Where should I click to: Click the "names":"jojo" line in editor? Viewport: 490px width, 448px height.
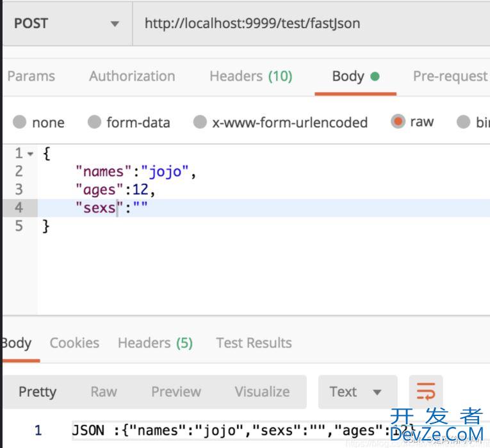point(136,172)
